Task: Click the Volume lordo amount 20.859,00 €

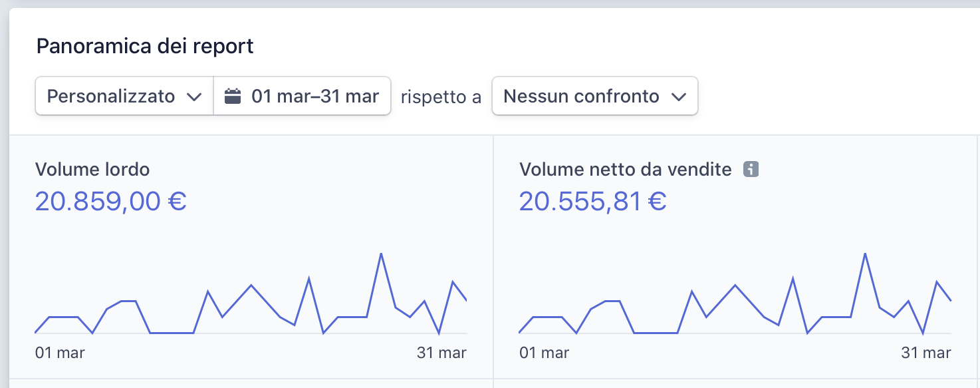Action: click(x=111, y=201)
